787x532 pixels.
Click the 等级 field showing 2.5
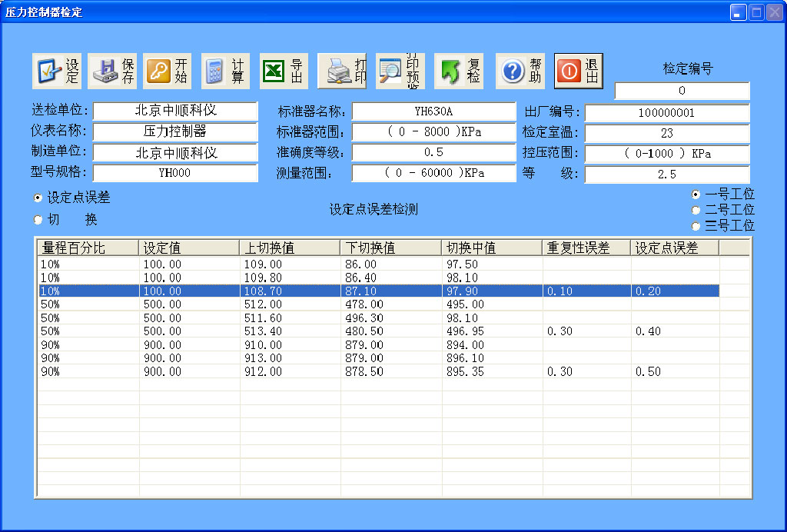point(667,175)
